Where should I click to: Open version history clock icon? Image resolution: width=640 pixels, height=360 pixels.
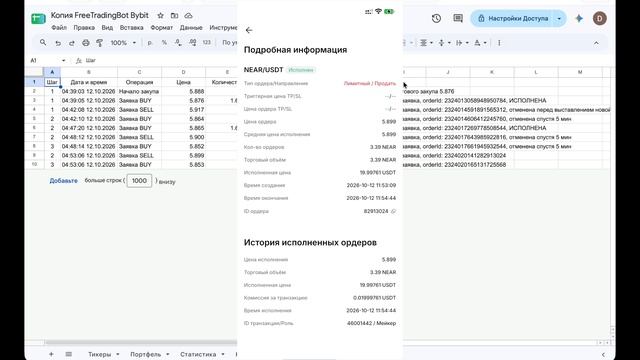point(436,18)
